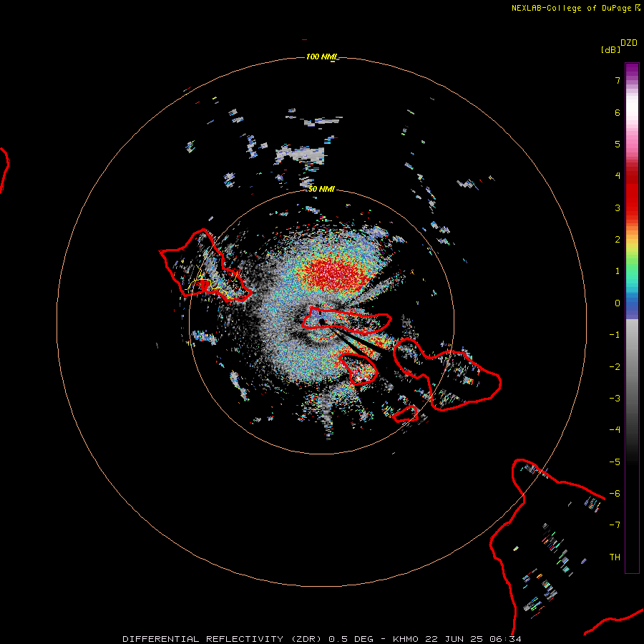The image size is (644, 644).
Task: Click the red segment of the color bar
Action: pyautogui.click(x=632, y=193)
